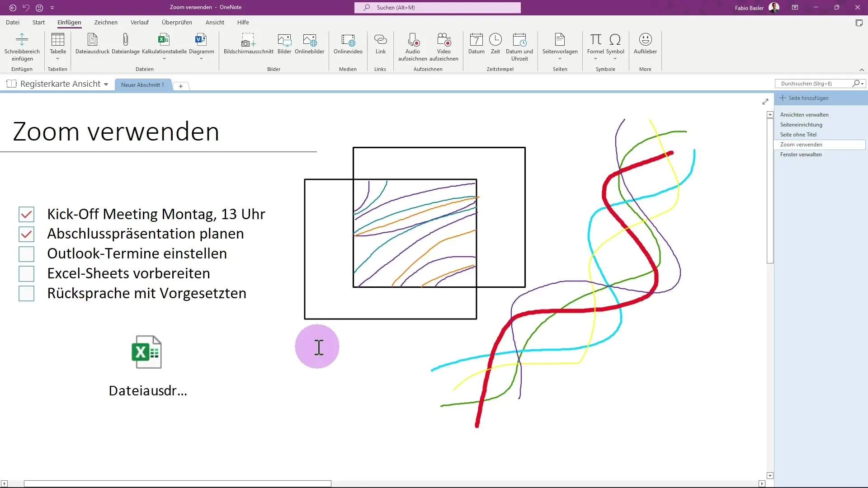Screen dimensions: 868x488
Task: Open the Datei menu
Action: [13, 22]
